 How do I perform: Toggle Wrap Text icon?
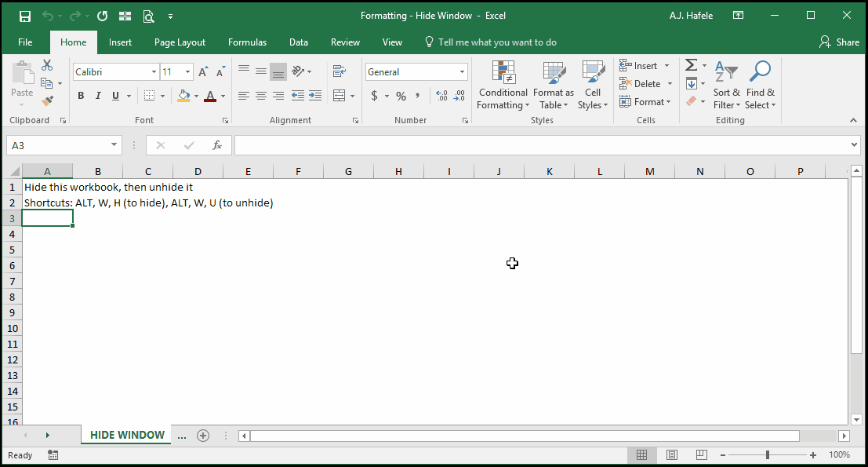click(340, 71)
